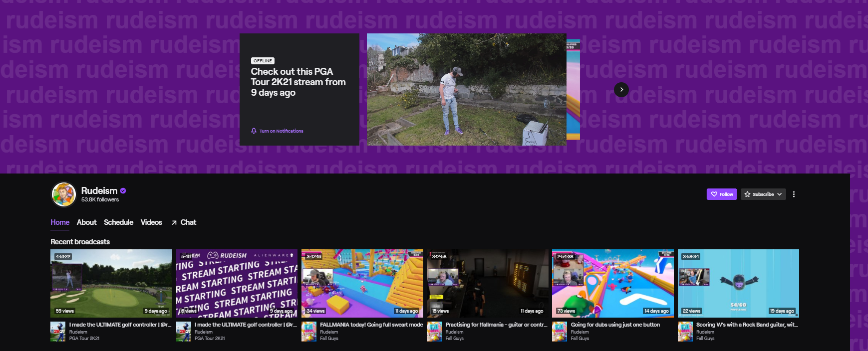This screenshot has height=351, width=868.
Task: Click the heart icon on the Follow button
Action: tap(714, 194)
